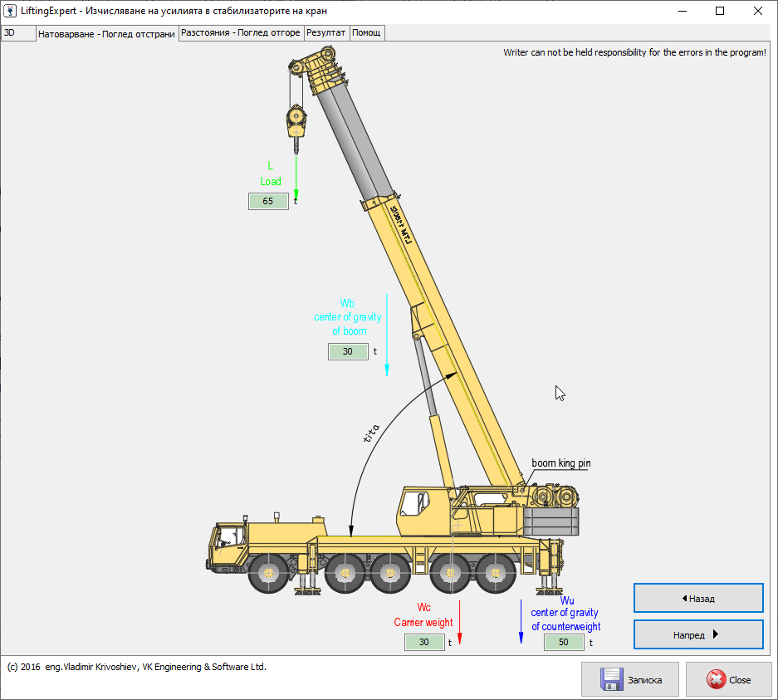Click the boom weight Wb field showing 30
The image size is (778, 700).
[x=348, y=351]
